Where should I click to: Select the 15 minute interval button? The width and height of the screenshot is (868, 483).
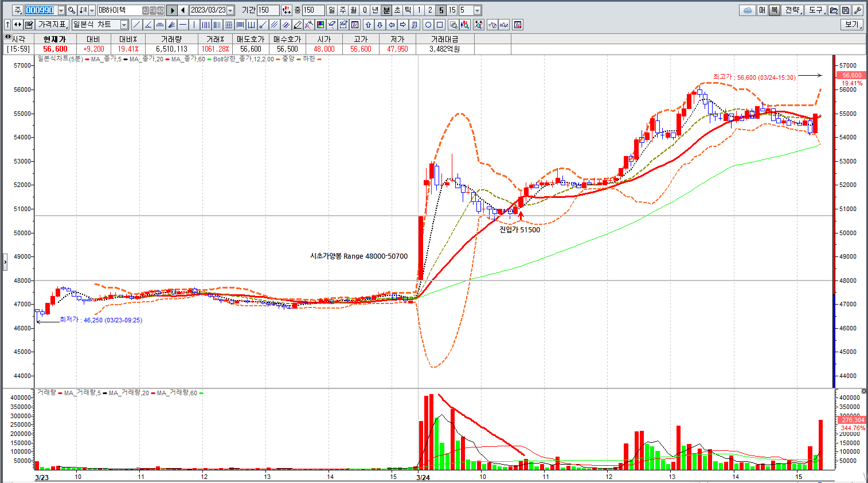[452, 10]
